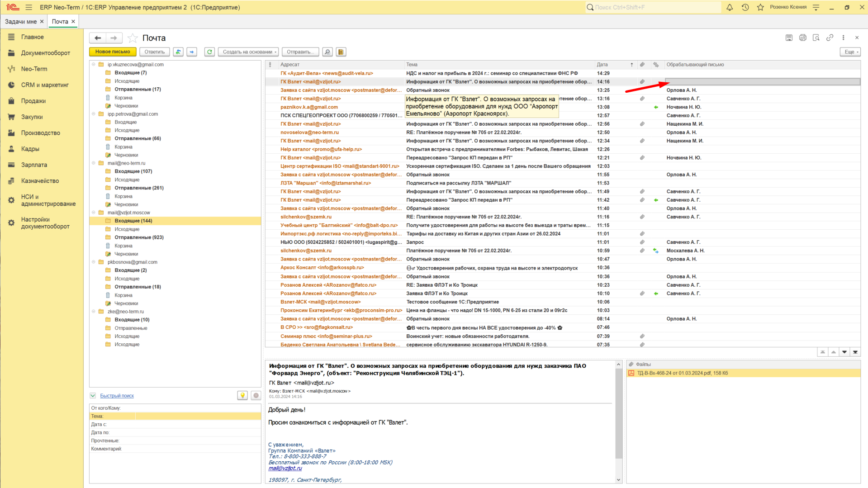Add Почта to favorites with star icon
Viewport: 868px width, 488px height.
pyautogui.click(x=133, y=38)
